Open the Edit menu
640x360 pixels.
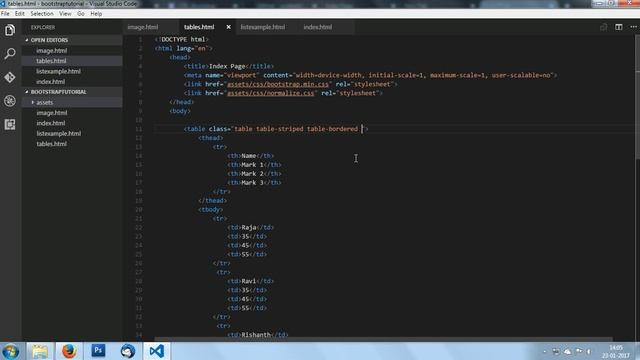coord(20,13)
